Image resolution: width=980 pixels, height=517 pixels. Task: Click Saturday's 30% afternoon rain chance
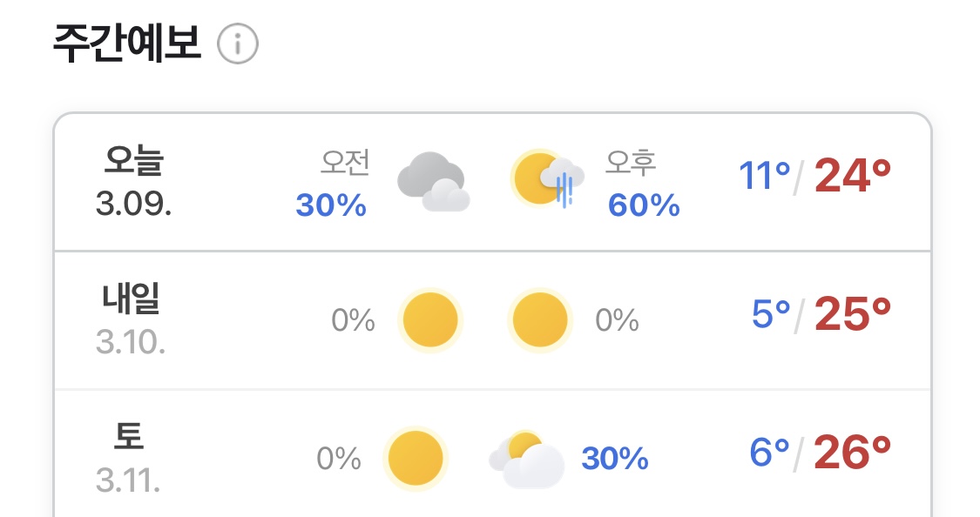(615, 458)
